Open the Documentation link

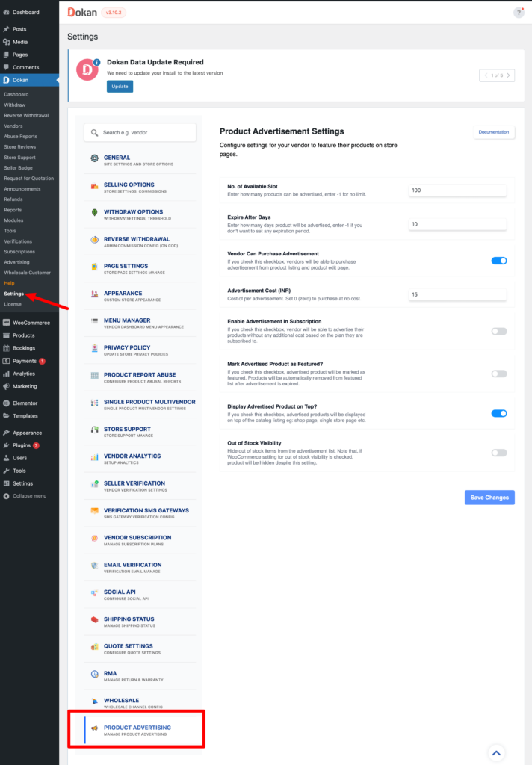493,132
